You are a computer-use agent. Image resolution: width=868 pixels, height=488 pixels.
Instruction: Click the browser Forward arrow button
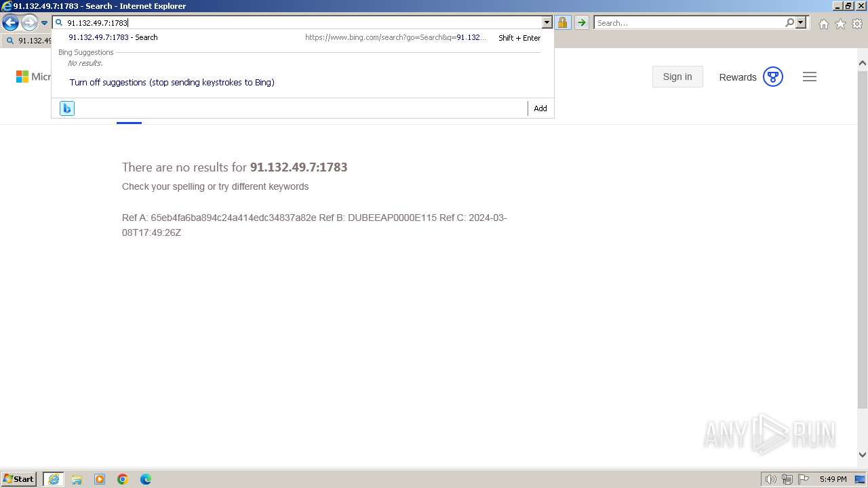29,23
